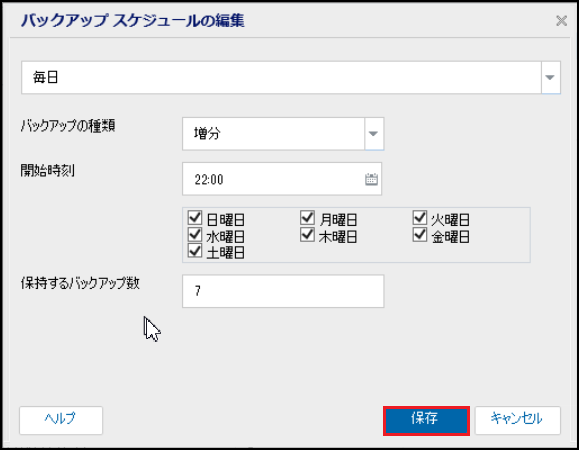Click the backup retention count field showing 7

click(x=283, y=291)
